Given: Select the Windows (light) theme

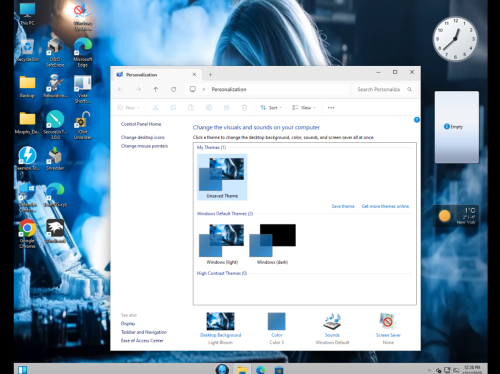Looking at the screenshot, I should (x=222, y=244).
